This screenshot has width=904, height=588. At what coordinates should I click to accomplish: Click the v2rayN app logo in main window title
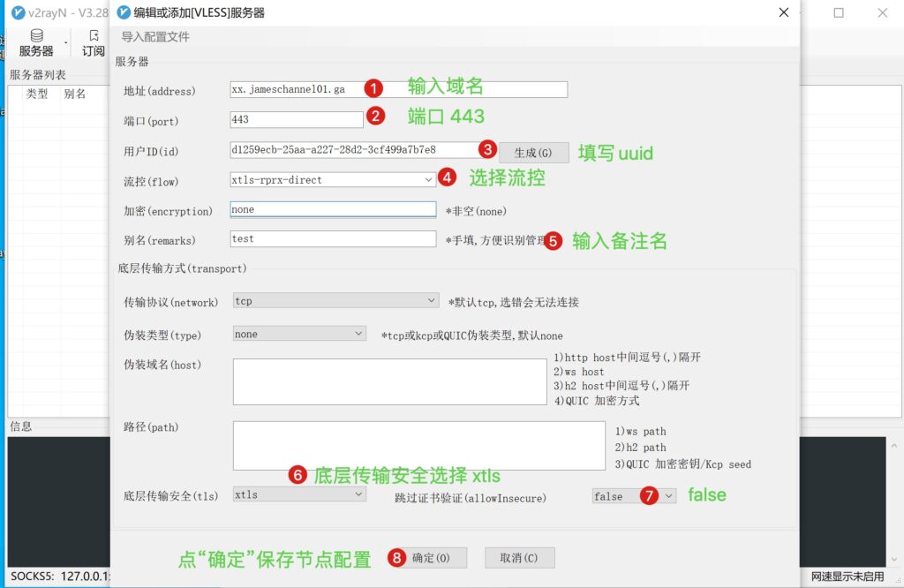(x=18, y=12)
